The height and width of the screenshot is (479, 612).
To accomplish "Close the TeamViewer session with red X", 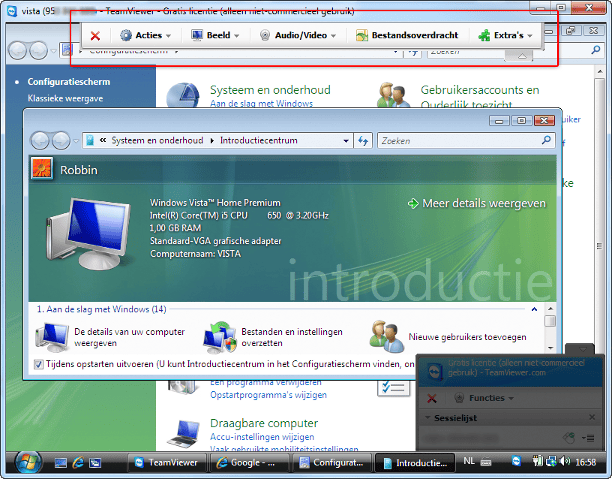I will (x=95, y=36).
